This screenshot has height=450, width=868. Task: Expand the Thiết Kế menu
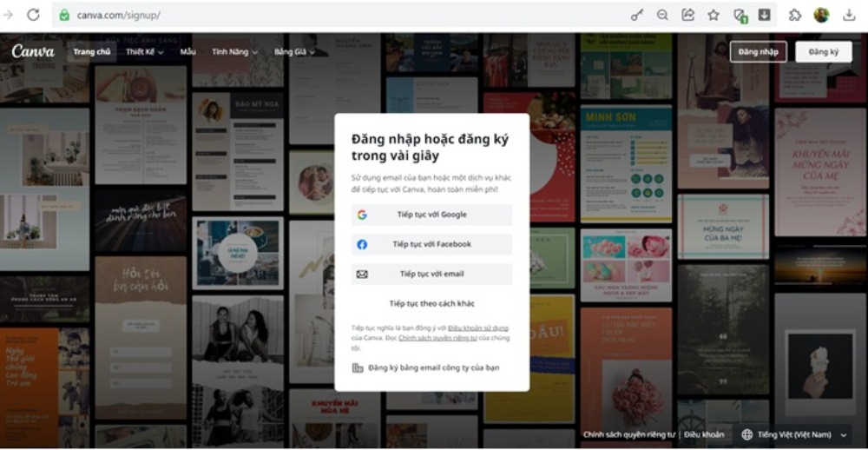(144, 52)
